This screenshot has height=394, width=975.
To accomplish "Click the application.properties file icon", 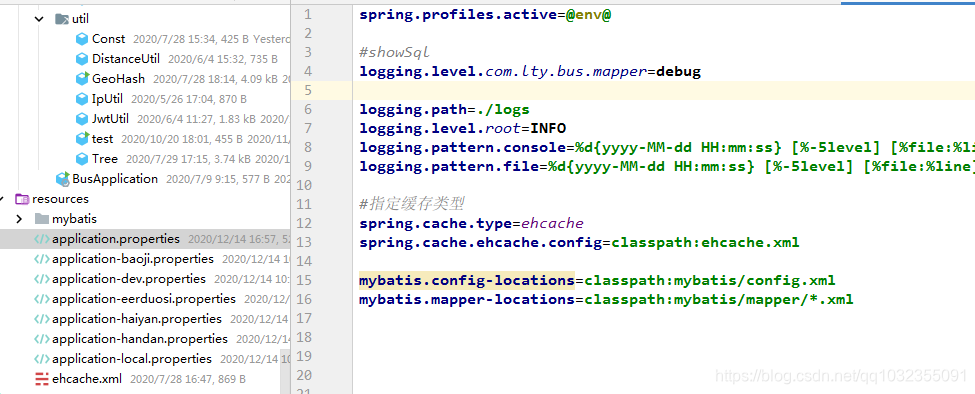I will [42, 239].
